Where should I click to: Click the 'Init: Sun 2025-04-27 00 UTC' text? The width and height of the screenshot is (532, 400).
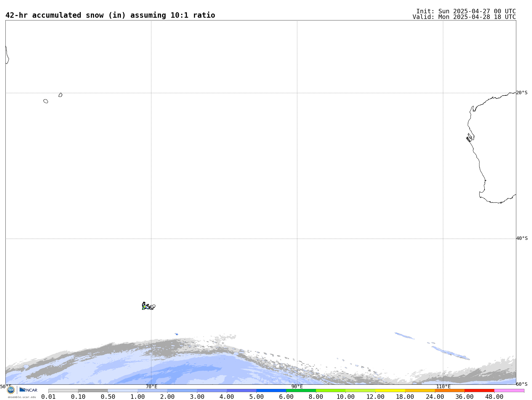click(466, 11)
